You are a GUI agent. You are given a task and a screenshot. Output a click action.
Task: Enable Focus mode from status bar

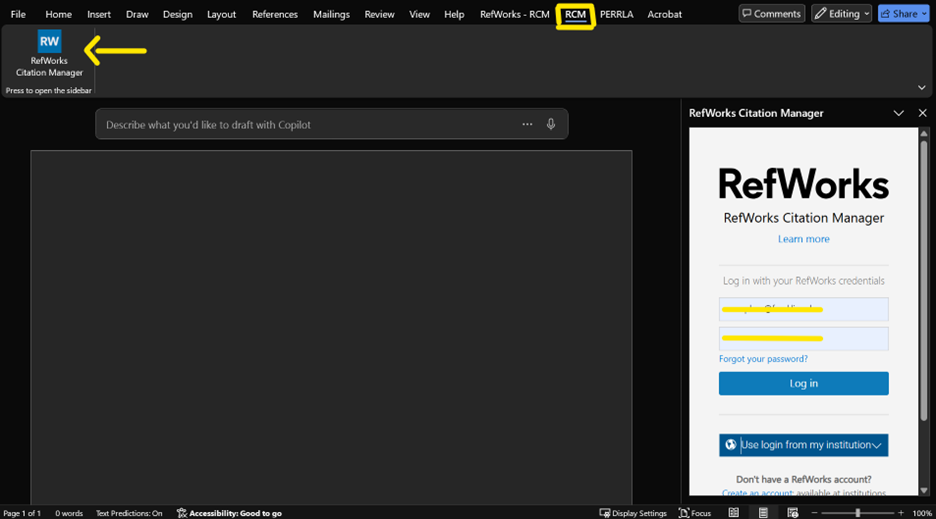point(695,513)
